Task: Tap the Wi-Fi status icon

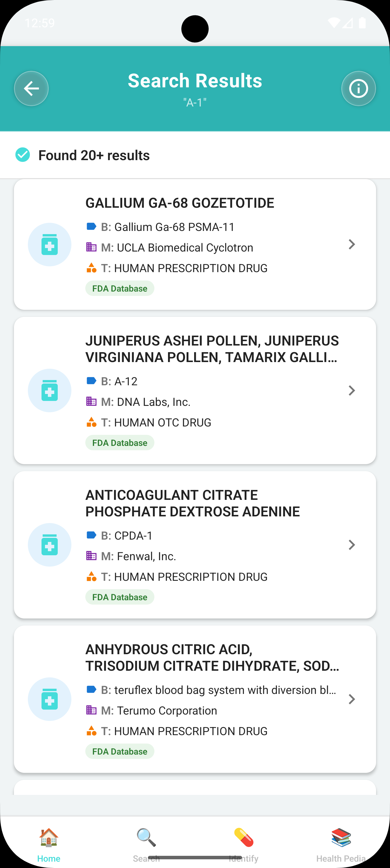Action: pos(334,23)
